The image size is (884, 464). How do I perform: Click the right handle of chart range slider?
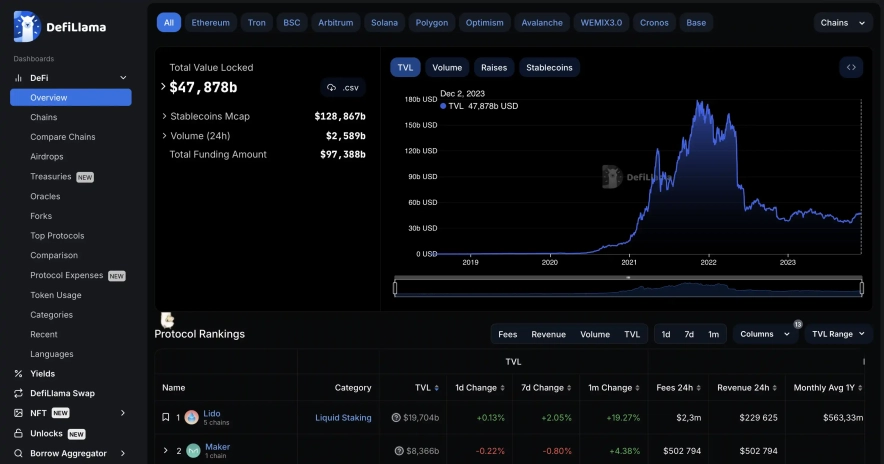861,288
